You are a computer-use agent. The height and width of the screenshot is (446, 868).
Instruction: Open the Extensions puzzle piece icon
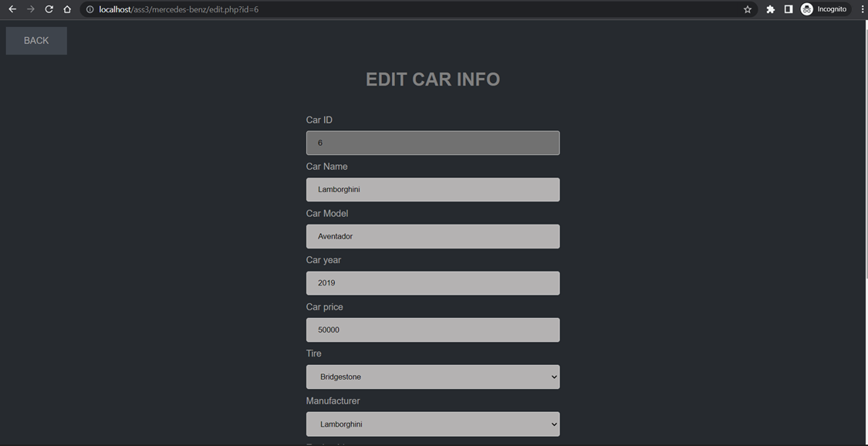click(769, 9)
